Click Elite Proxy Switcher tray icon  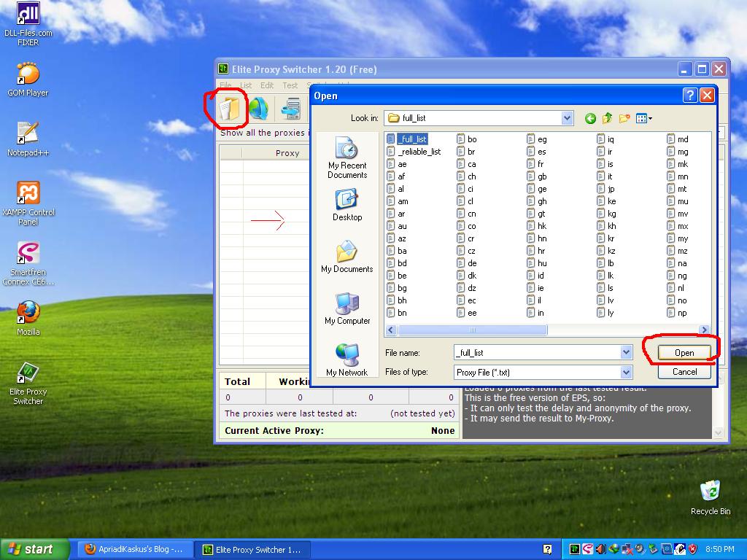point(575,549)
